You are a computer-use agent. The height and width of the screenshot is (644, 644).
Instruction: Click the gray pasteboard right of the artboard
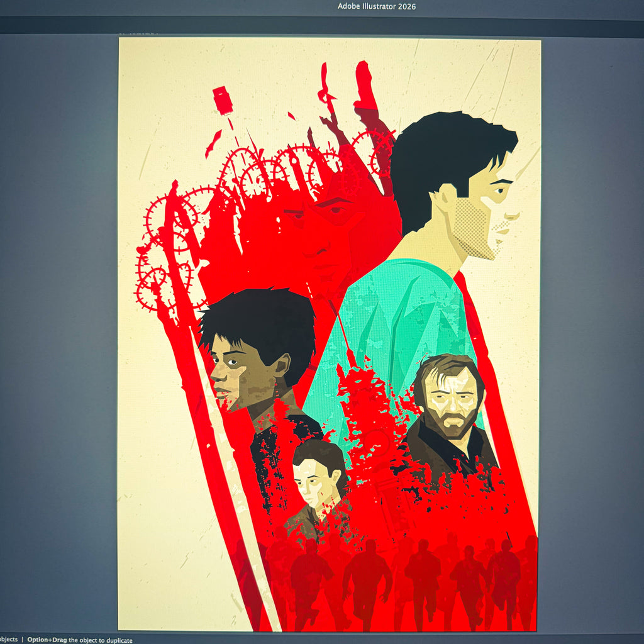pos(592,328)
